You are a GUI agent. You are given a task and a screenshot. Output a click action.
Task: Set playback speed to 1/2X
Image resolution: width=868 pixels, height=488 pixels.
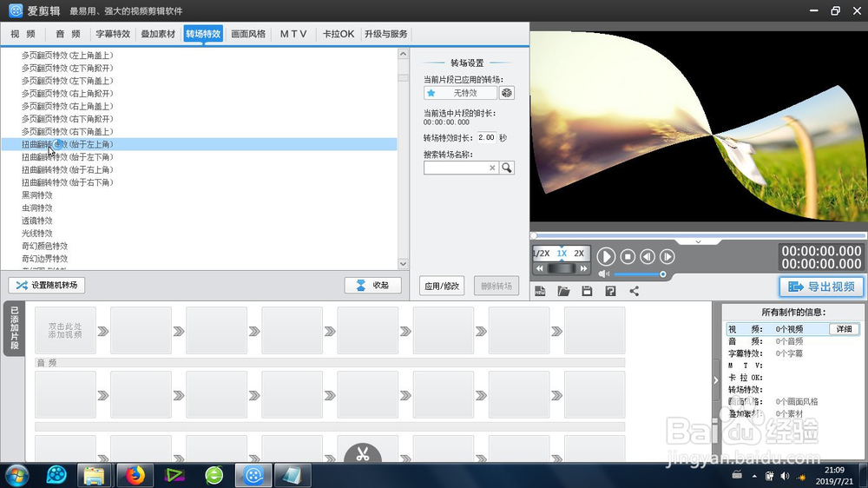click(542, 254)
